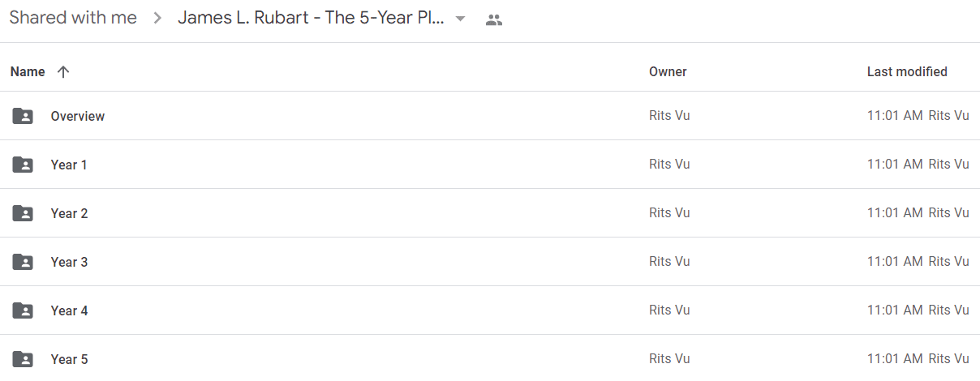Open the Overview shared folder icon
The height and width of the screenshot is (381, 980).
(x=23, y=116)
